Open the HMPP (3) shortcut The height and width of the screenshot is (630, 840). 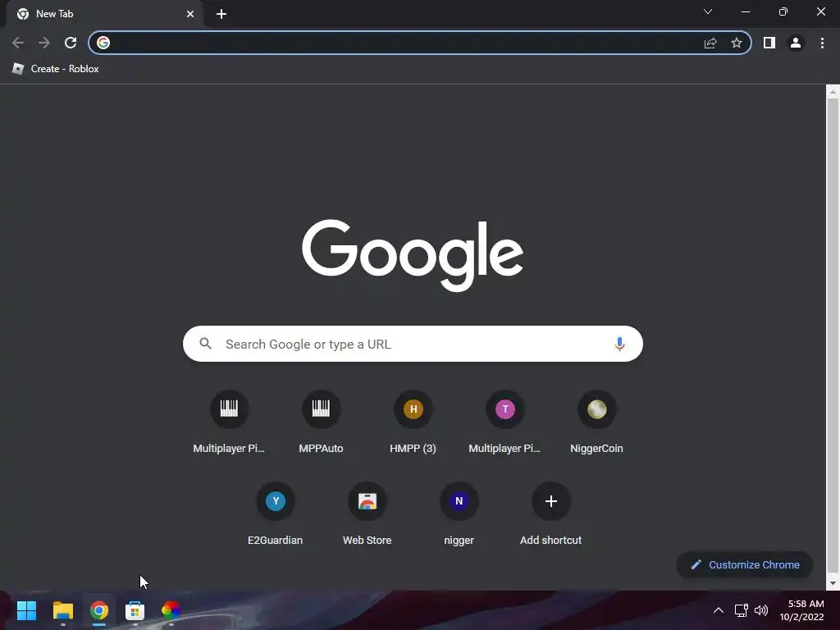(413, 422)
